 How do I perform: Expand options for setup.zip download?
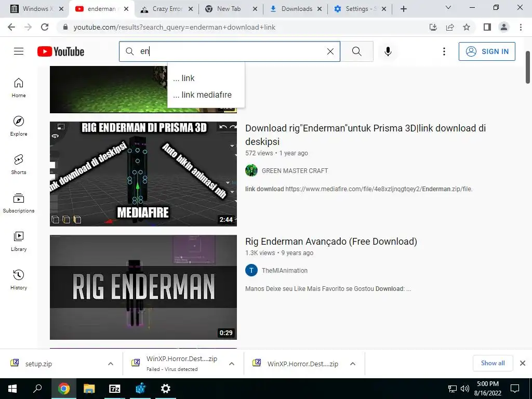111,364
